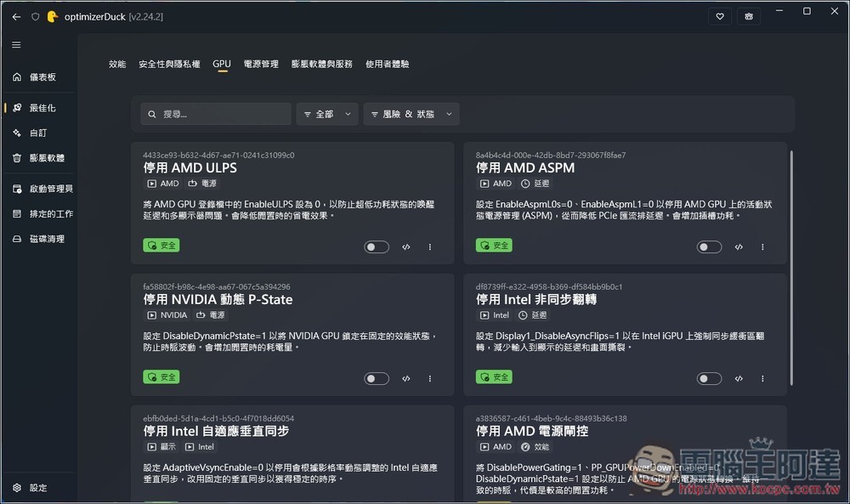Image resolution: width=850 pixels, height=504 pixels.
Task: Click Intel tag on 非同步翻轉 card
Action: pos(495,315)
